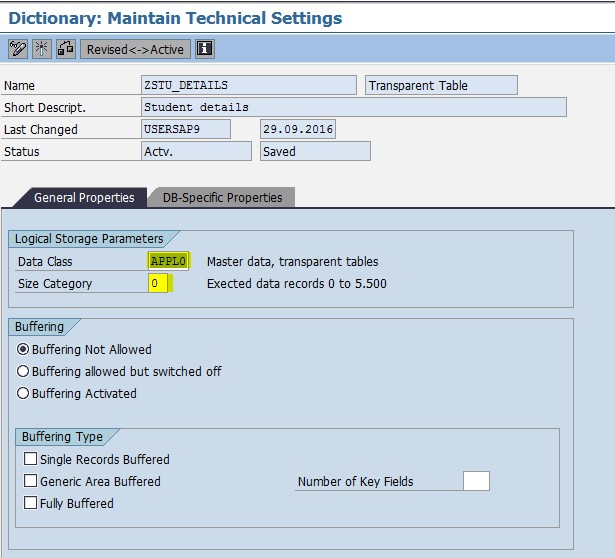Switch to General Properties tab
This screenshot has height=558, width=615.
pos(84,198)
